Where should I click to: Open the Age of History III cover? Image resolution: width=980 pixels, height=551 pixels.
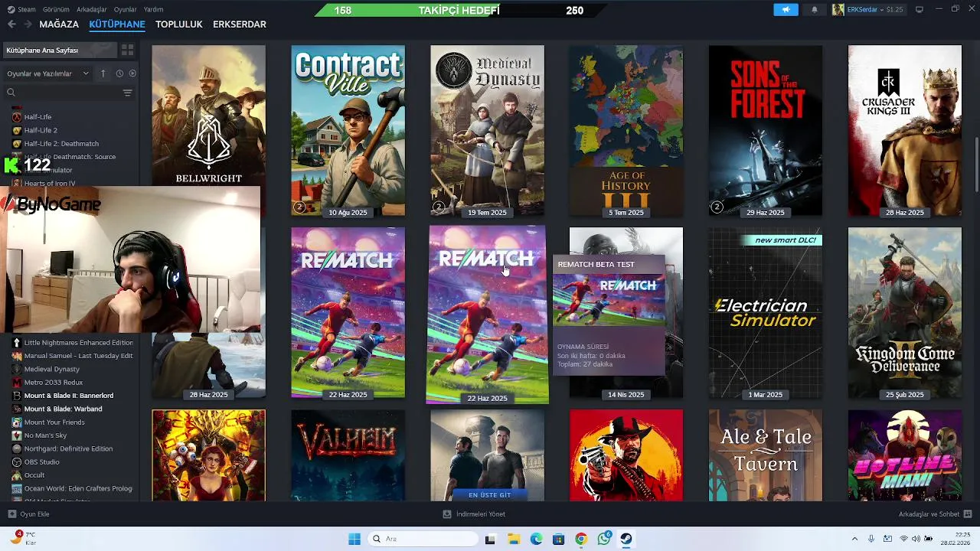[x=626, y=131]
